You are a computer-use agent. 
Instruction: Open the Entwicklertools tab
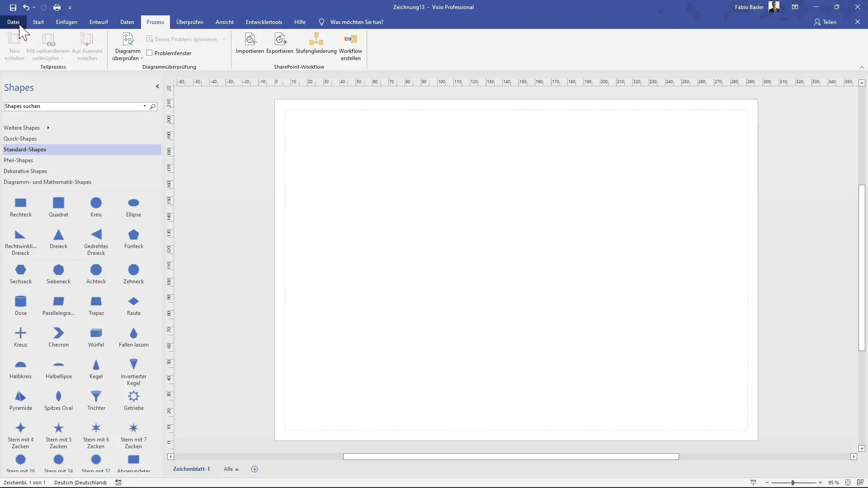click(264, 22)
